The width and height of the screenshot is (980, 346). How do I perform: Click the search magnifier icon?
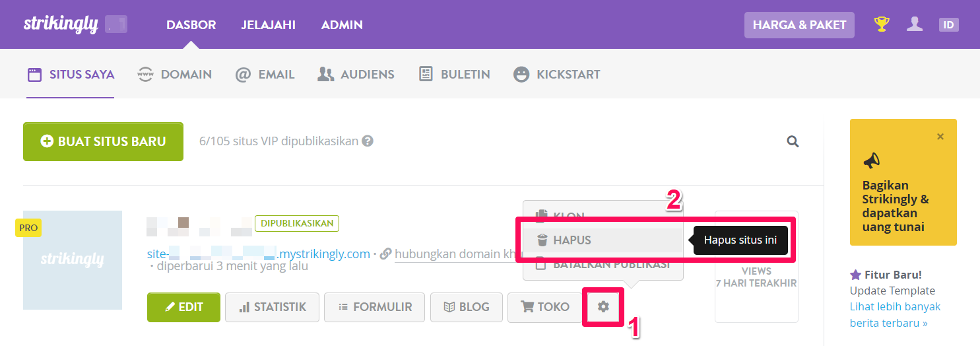click(793, 141)
